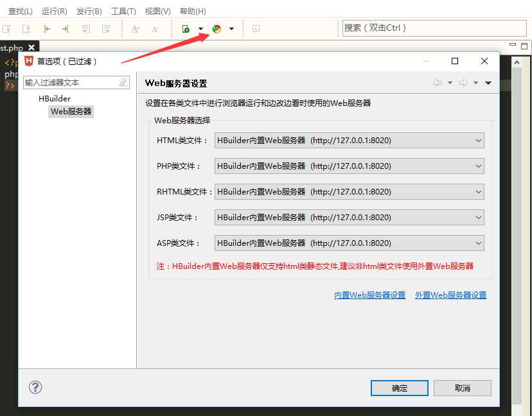Click the run-on-device play icon in toolbar
Viewport: 532px width, 416px height.
pos(186,29)
